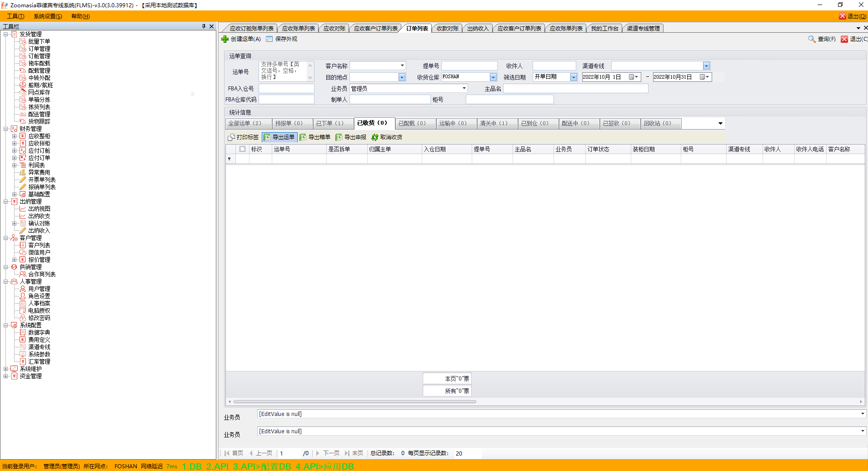
Task: Tick the select-all checkbox in grid header
Action: click(x=242, y=149)
